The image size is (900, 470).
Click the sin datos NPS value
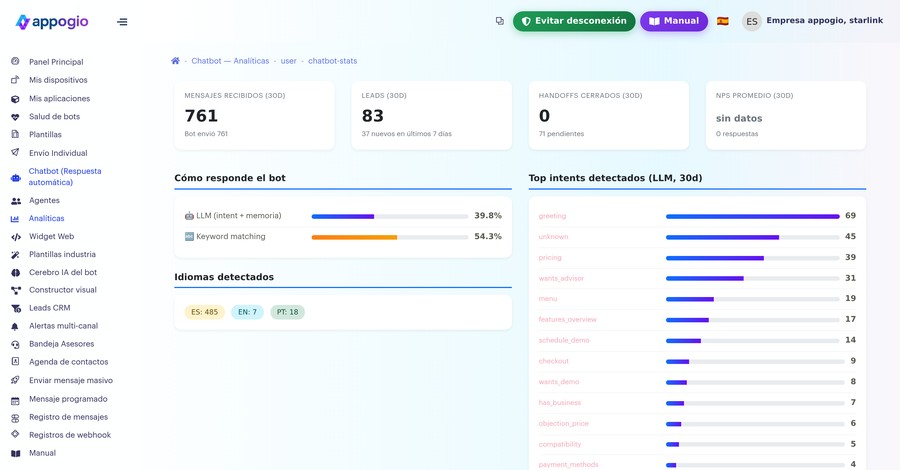click(x=739, y=118)
